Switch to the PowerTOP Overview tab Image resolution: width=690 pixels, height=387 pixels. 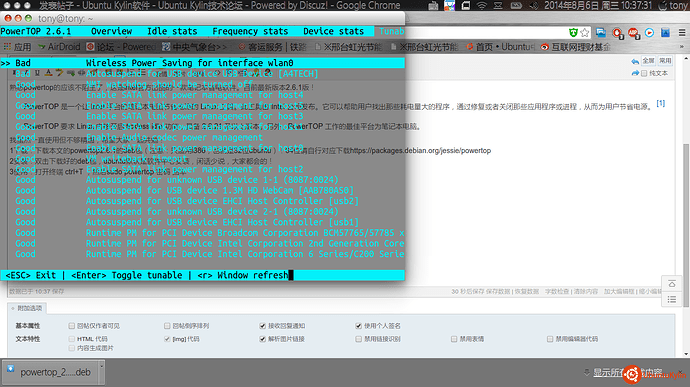pos(111,31)
